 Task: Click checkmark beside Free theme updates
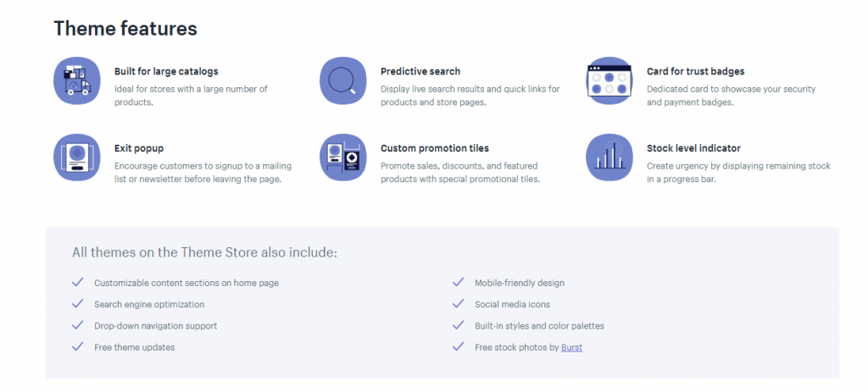[x=77, y=346]
